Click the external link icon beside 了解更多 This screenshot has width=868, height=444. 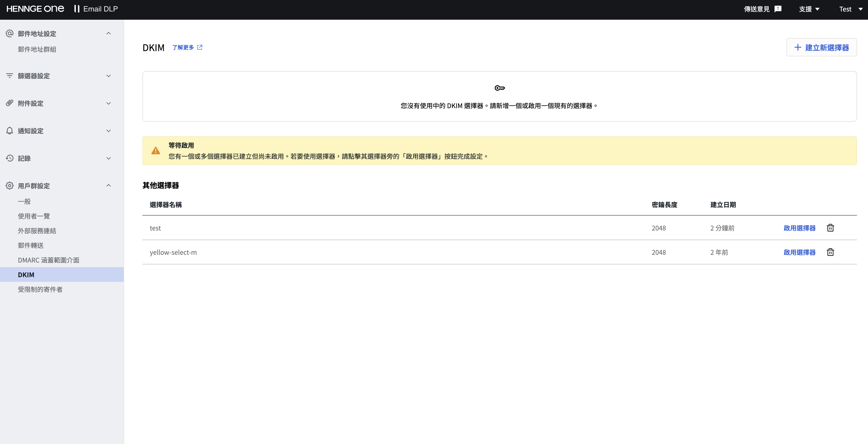pos(200,47)
